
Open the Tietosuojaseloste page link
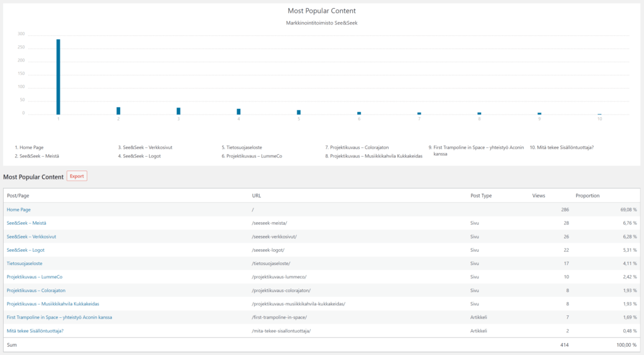[25, 263]
